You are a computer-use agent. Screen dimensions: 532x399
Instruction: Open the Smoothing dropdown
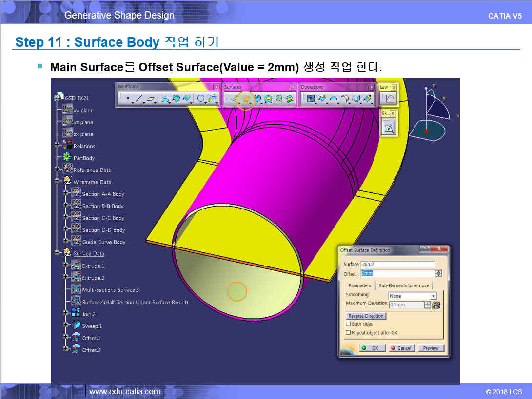[433, 296]
